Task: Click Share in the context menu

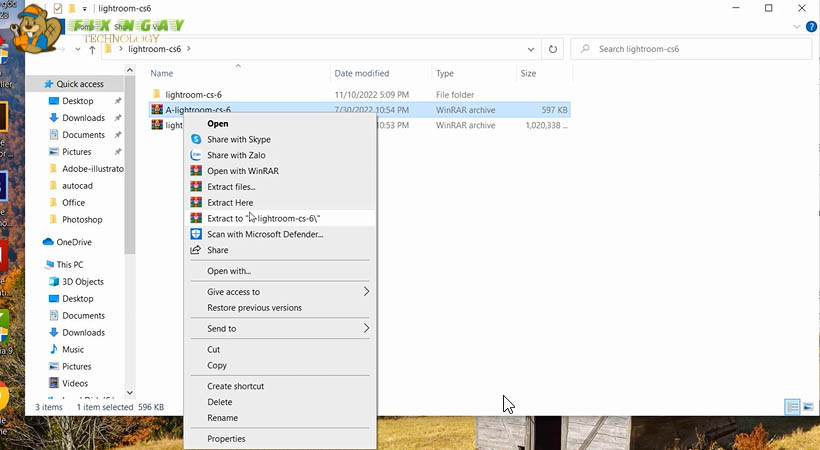Action: (218, 250)
